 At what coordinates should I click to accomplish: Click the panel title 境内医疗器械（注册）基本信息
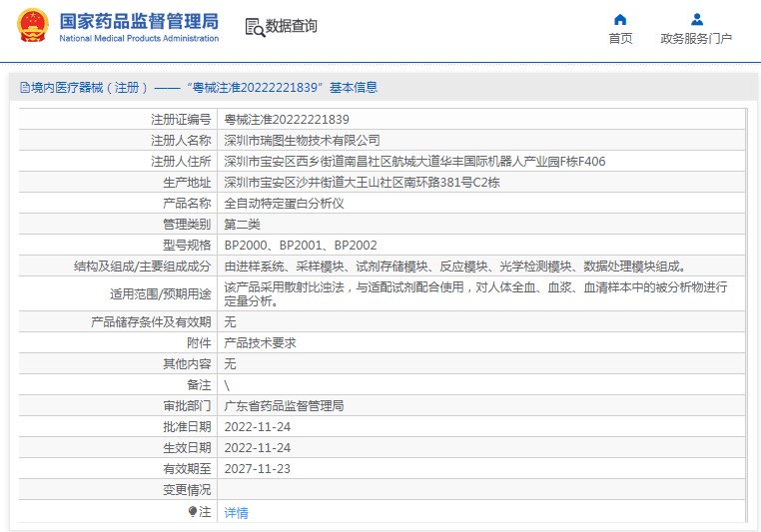(x=204, y=88)
